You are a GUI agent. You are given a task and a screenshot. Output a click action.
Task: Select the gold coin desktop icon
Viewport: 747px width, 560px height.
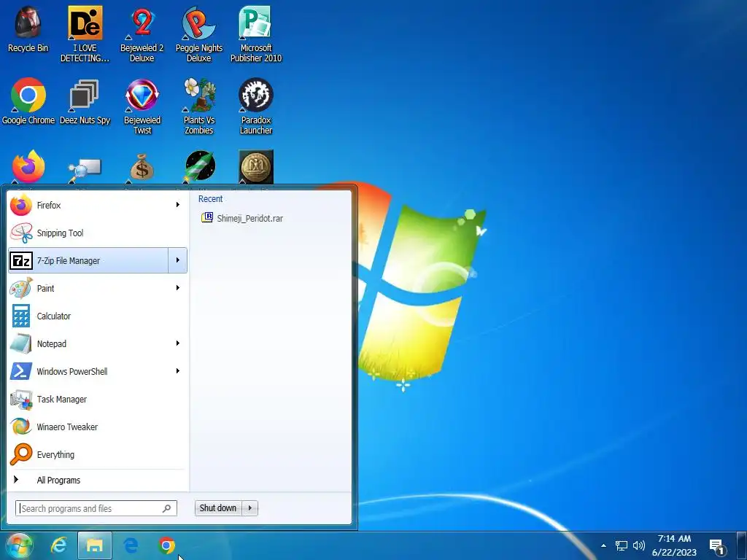[256, 167]
